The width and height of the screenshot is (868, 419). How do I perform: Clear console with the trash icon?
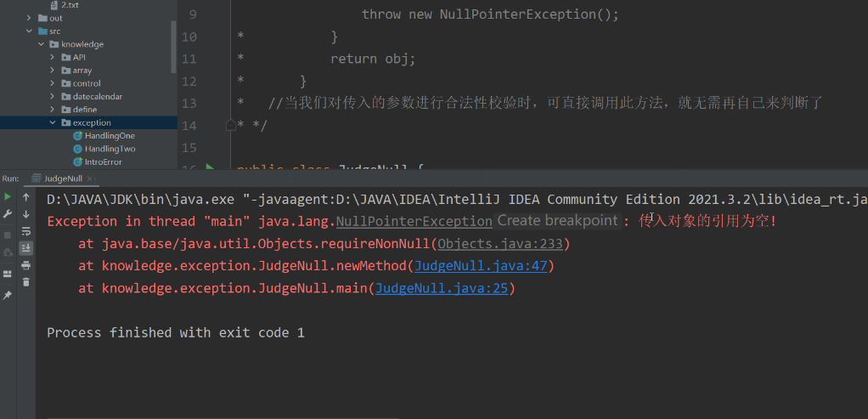click(x=26, y=282)
